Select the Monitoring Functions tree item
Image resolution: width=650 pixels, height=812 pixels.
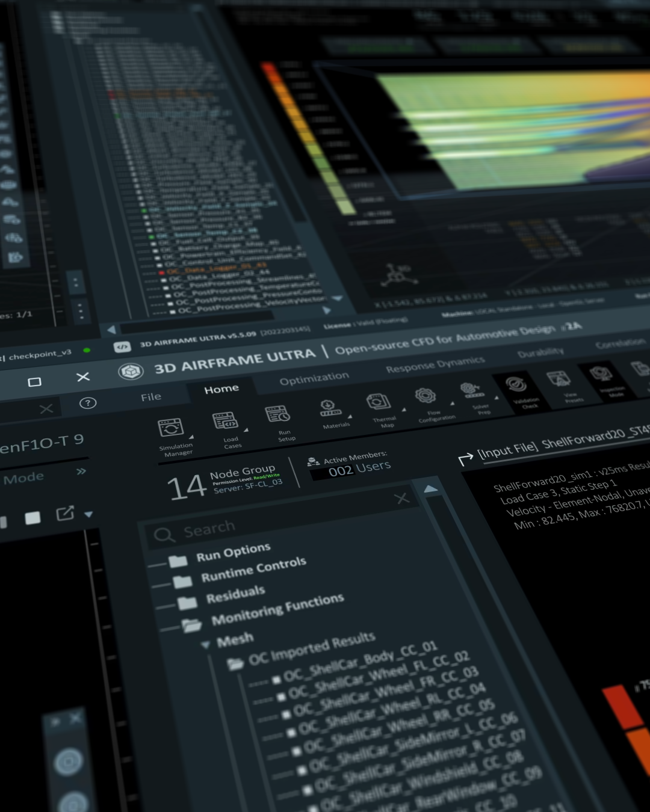pyautogui.click(x=278, y=608)
